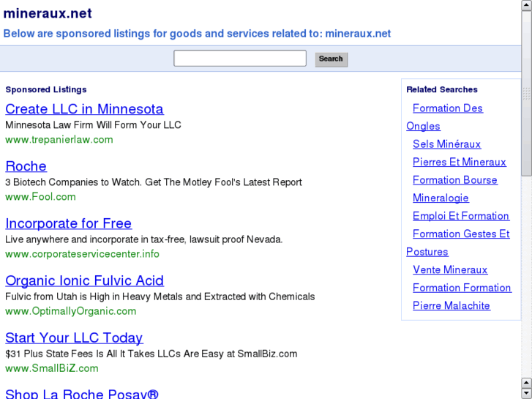Visit the Start Your LLC Today listing
The width and height of the screenshot is (532, 399).
click(74, 338)
